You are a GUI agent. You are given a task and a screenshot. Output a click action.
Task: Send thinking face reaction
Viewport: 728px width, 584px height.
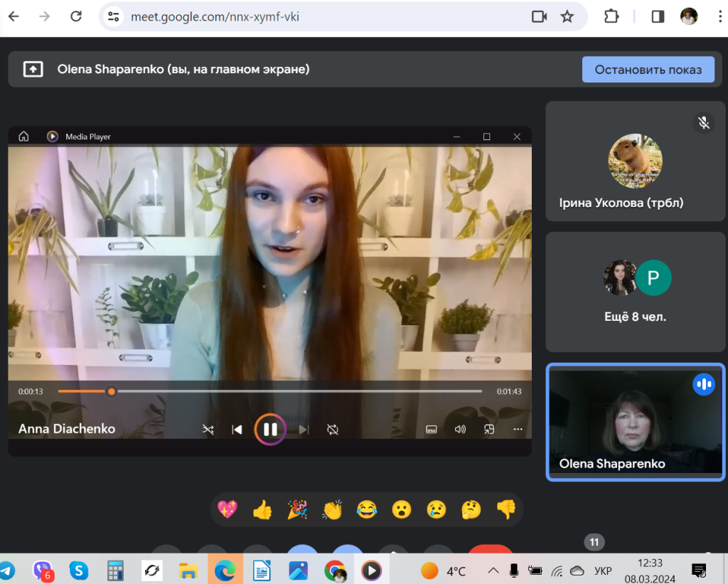471,509
